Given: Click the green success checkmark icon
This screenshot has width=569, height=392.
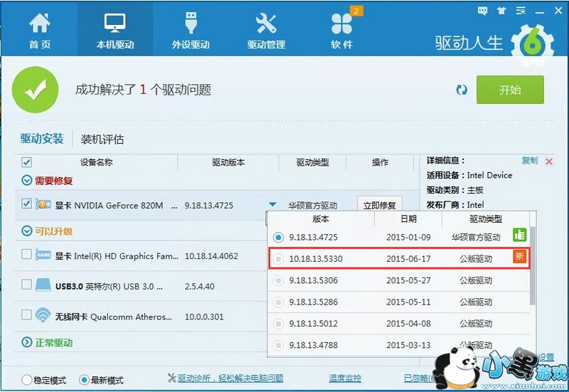Looking at the screenshot, I should click(x=35, y=90).
